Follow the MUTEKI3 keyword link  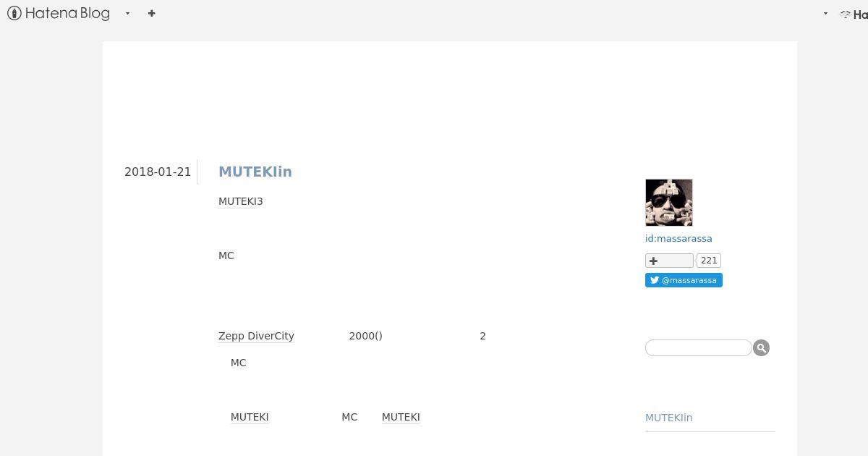[x=240, y=201]
